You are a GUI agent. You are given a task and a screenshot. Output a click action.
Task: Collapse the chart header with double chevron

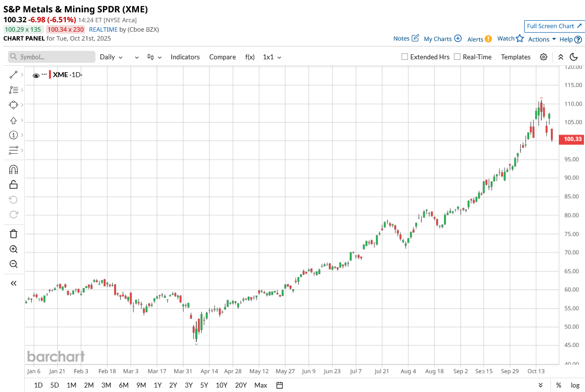pyautogui.click(x=561, y=57)
